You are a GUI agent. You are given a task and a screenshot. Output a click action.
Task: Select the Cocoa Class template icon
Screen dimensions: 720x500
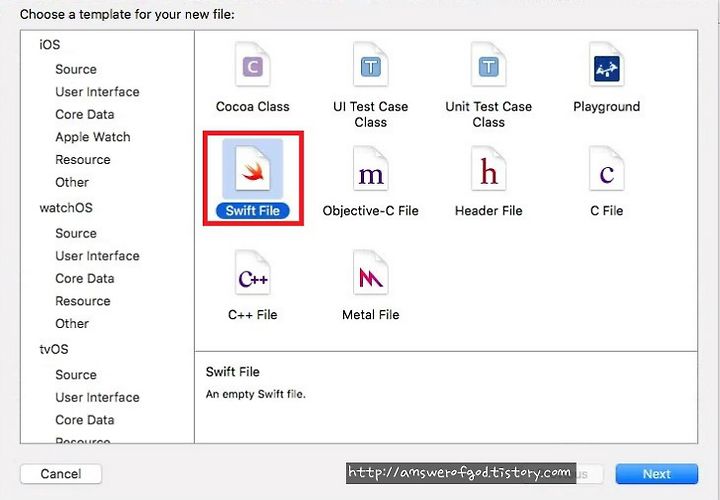(x=253, y=65)
